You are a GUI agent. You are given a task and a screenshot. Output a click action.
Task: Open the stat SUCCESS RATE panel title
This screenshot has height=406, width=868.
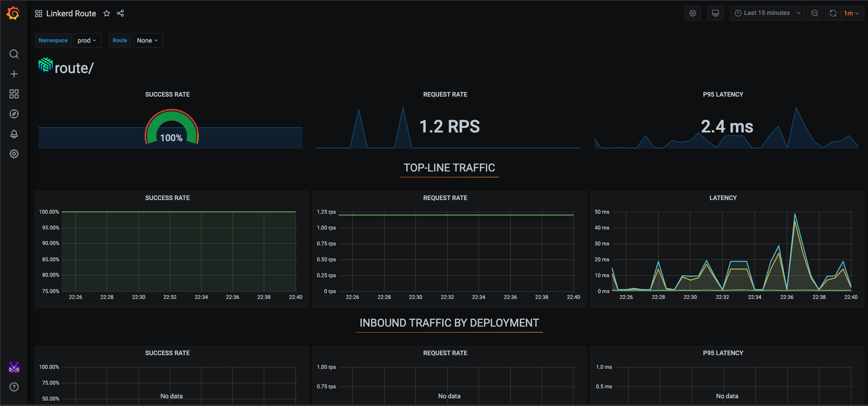168,94
